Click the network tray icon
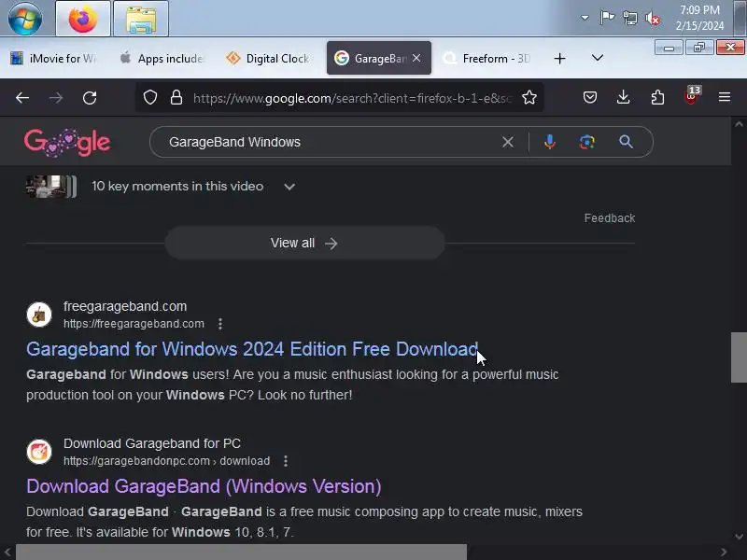This screenshot has height=560, width=747. pos(629,19)
